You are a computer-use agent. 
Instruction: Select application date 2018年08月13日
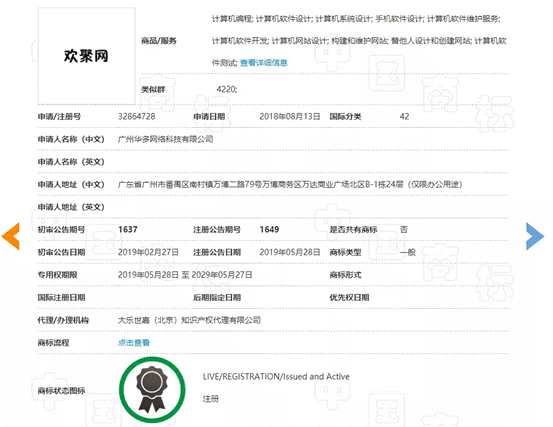click(x=290, y=116)
